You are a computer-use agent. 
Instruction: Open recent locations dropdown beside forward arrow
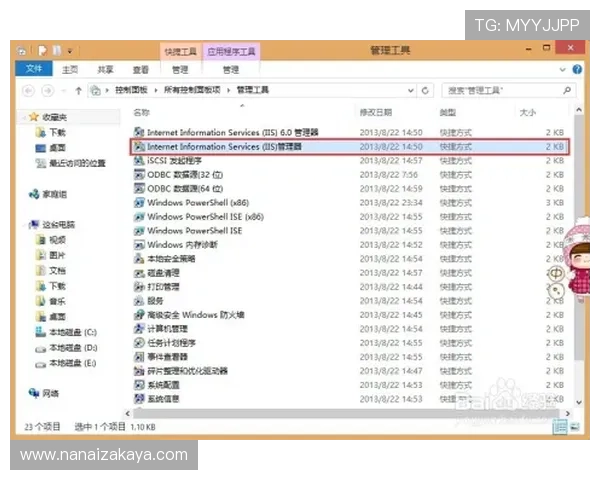coord(64,91)
